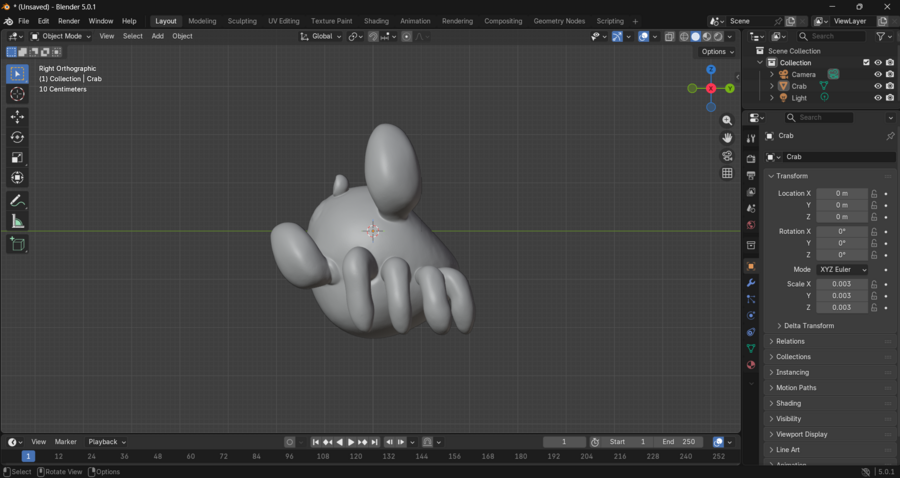Open the Object Mode dropdown

tap(61, 36)
